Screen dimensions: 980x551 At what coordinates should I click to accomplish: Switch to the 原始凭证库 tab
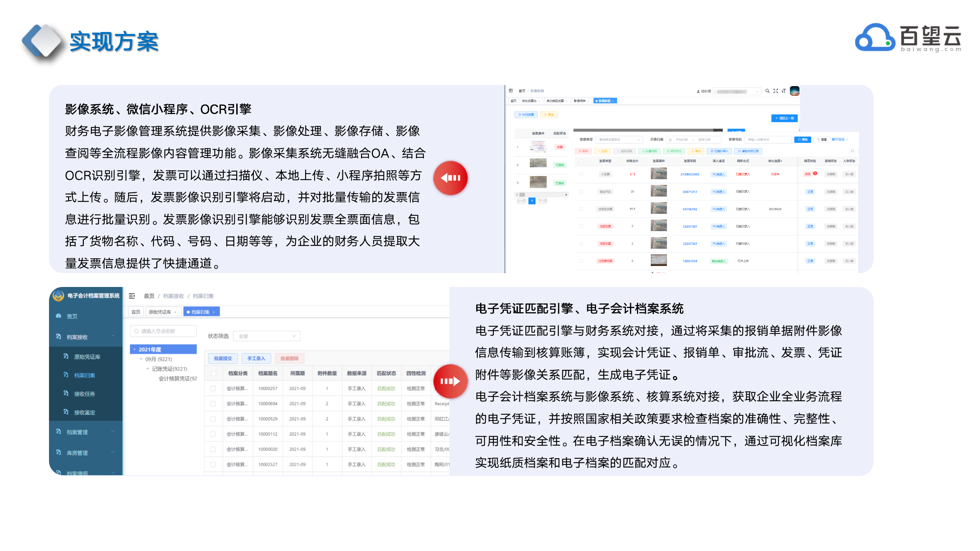pyautogui.click(x=160, y=312)
